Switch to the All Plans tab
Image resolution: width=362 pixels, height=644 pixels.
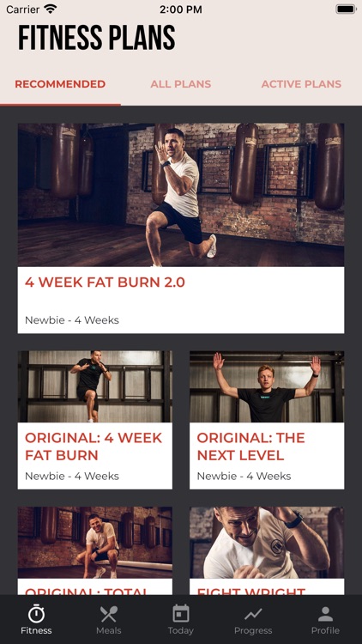click(181, 84)
